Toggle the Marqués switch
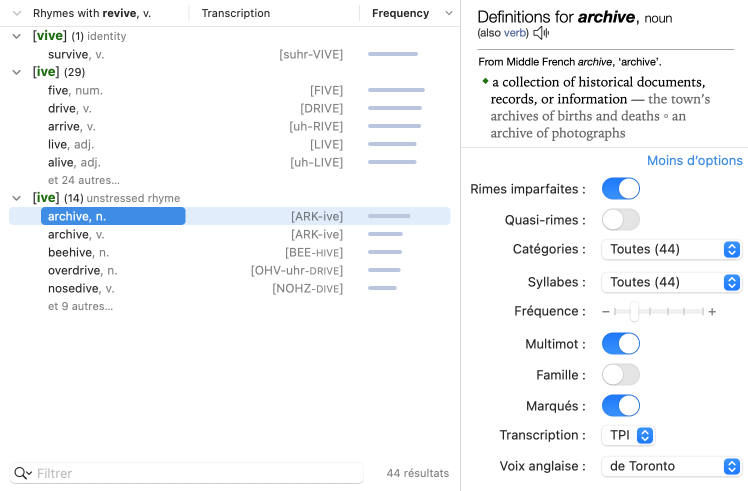748x491 pixels. tap(620, 406)
